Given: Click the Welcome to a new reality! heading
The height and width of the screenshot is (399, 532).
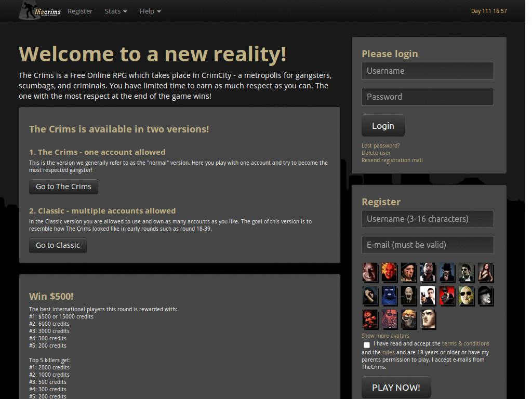Looking at the screenshot, I should (152, 54).
